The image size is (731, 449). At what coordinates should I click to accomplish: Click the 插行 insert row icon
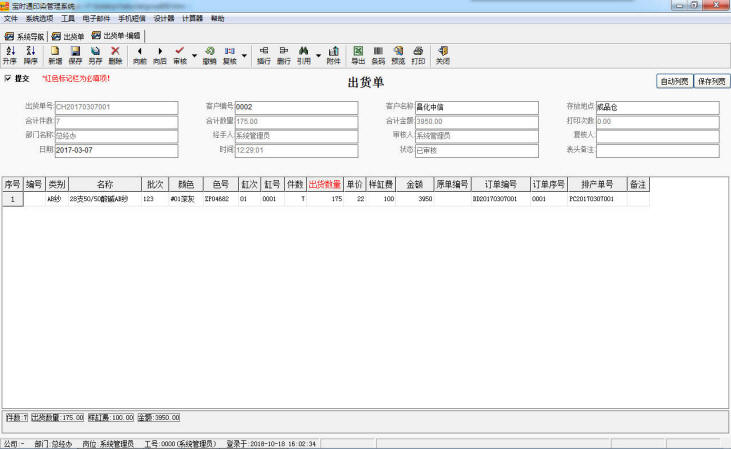264,55
